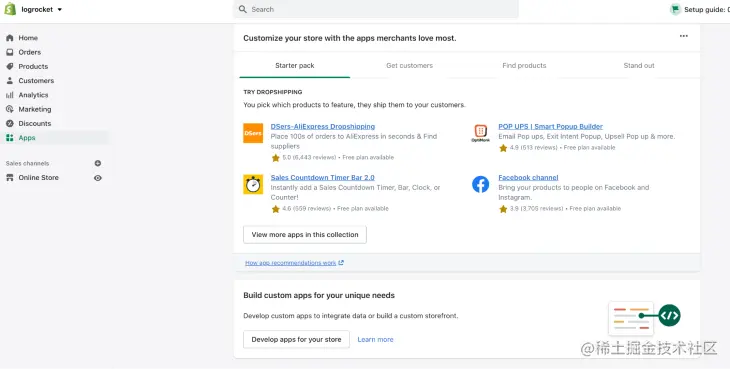Add a sales channel with plus icon
The image size is (730, 369).
[98, 163]
